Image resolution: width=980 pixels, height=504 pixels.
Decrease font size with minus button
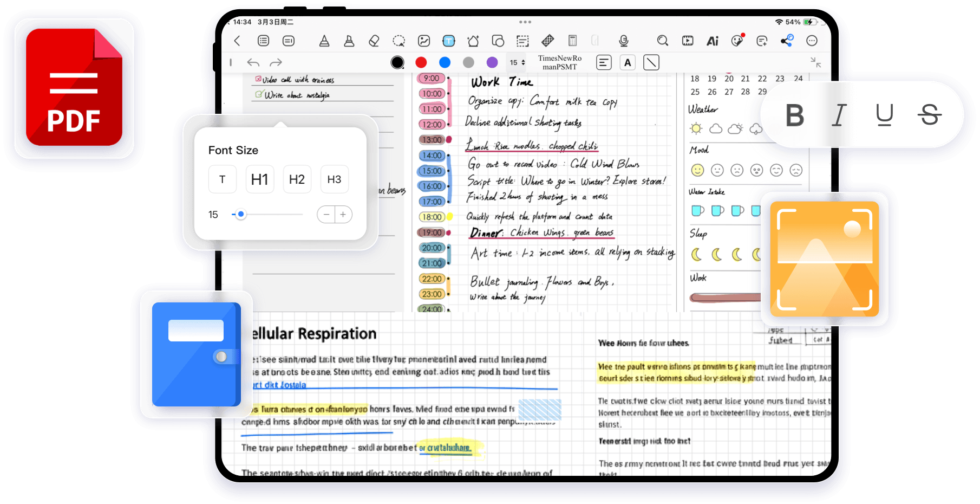[326, 215]
